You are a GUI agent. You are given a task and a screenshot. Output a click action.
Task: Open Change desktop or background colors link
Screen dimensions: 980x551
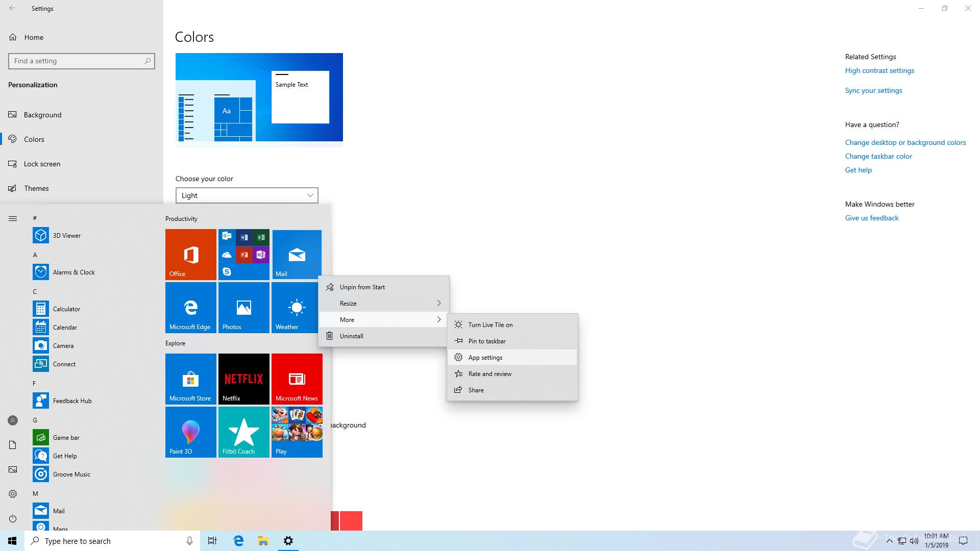905,142
